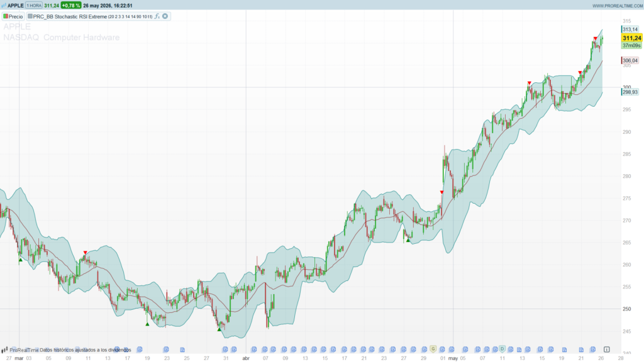The height and width of the screenshot is (362, 644).
Task: Open the news icon above 23 March
Action: tap(166, 349)
